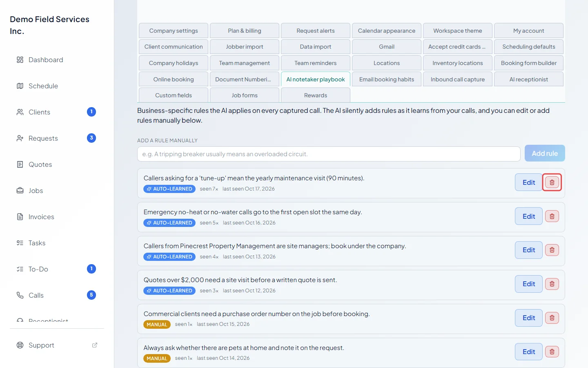This screenshot has height=368, width=588.
Task: Open Requests in the sidebar
Action: pos(57,138)
